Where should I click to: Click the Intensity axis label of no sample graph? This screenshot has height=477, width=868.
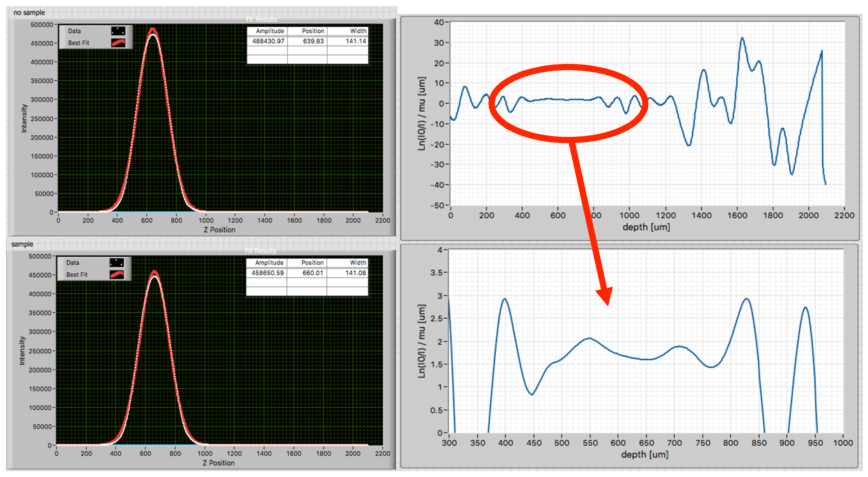point(24,118)
